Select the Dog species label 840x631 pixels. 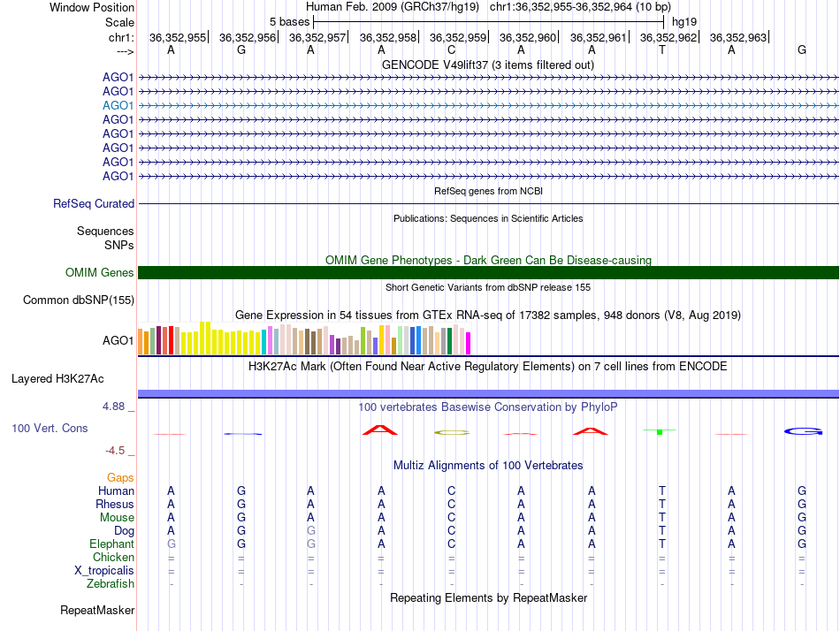pos(125,530)
